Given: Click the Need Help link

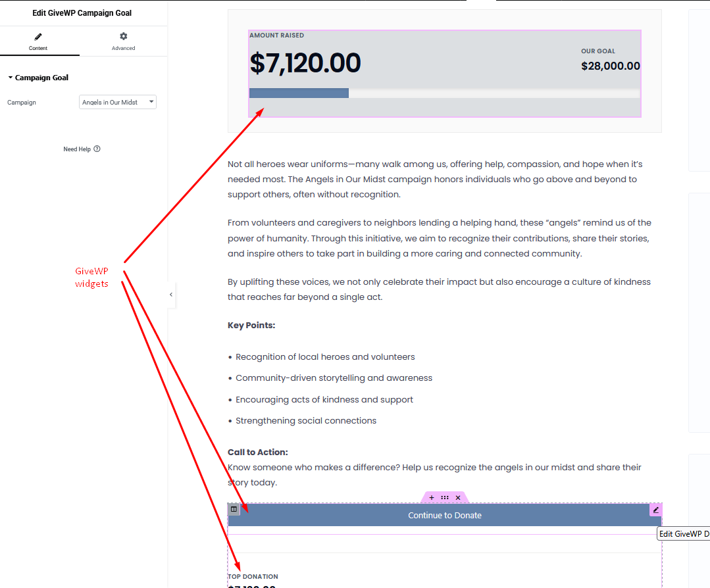Looking at the screenshot, I should pos(77,149).
